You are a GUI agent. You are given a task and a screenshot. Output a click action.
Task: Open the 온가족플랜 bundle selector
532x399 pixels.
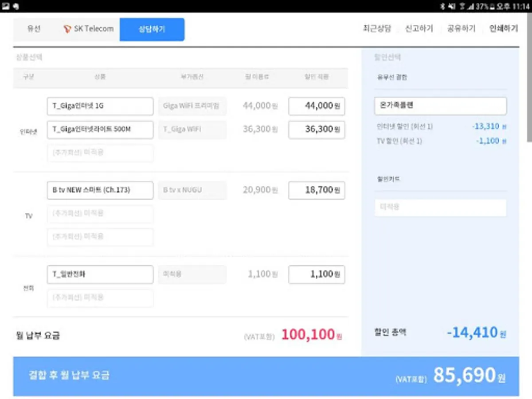coord(440,106)
